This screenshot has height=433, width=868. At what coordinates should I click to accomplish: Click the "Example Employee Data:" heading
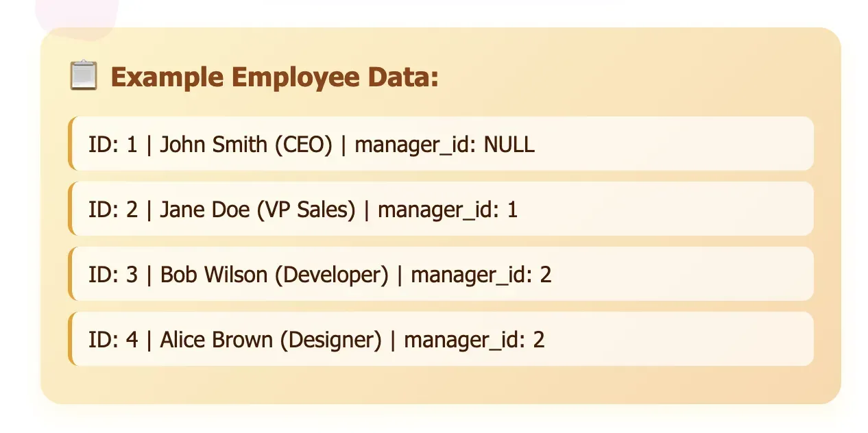coord(274,77)
